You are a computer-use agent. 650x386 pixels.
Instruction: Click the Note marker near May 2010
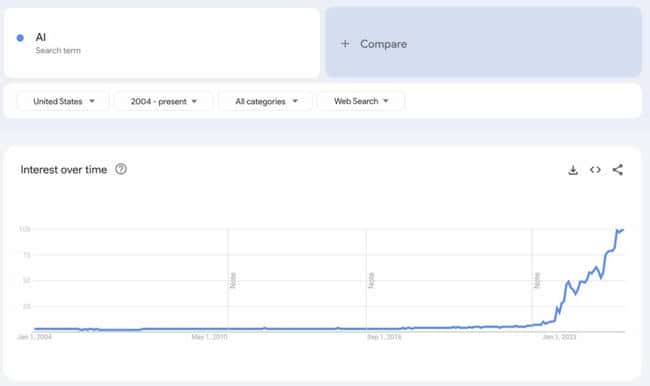pyautogui.click(x=233, y=280)
